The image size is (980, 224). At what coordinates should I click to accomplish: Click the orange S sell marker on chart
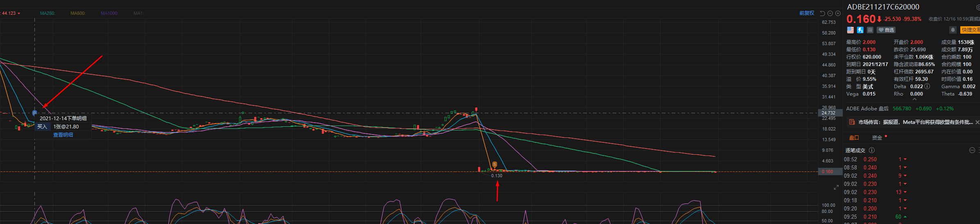pos(495,165)
